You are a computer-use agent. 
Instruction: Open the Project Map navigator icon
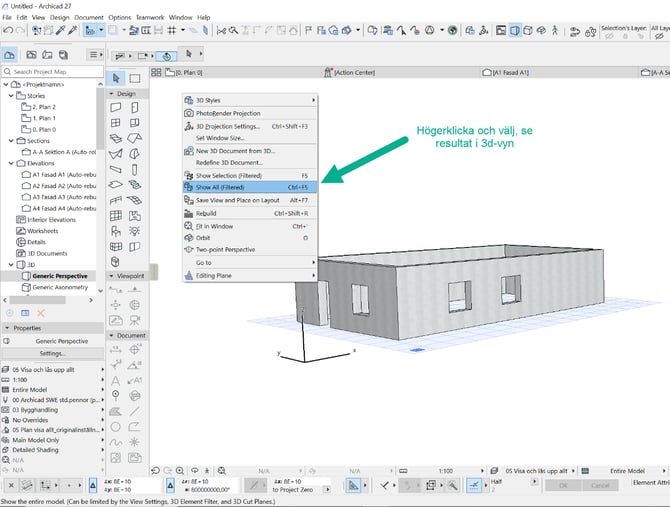[11, 54]
